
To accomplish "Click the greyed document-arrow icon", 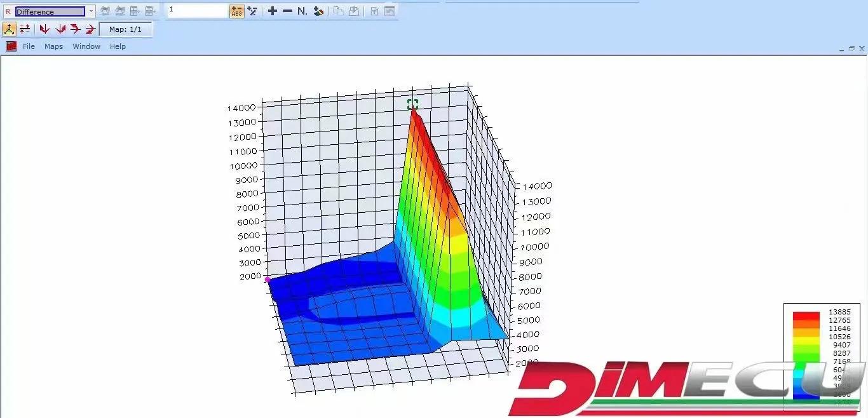I will [x=374, y=11].
